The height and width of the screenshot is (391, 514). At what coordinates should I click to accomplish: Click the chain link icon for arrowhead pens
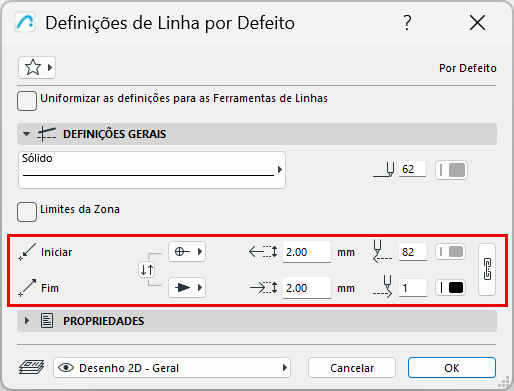tap(487, 269)
